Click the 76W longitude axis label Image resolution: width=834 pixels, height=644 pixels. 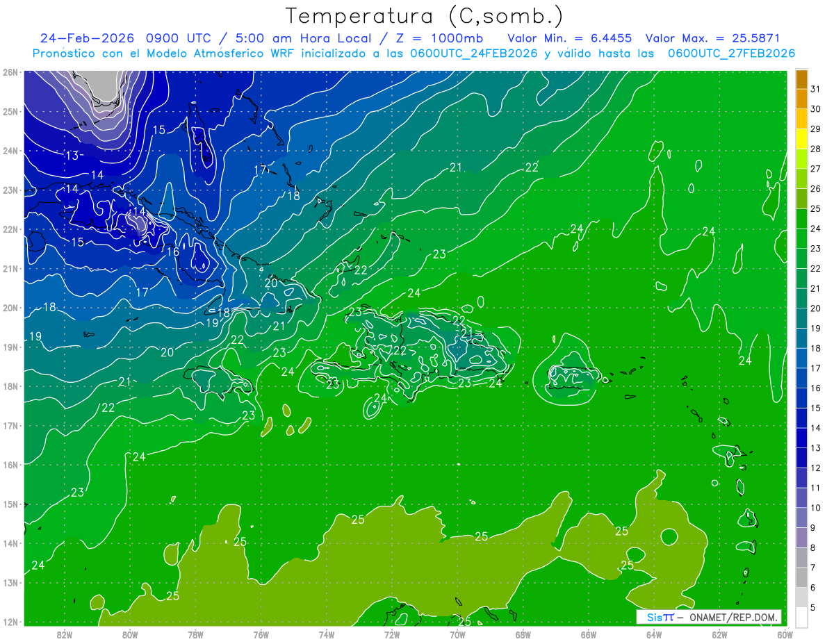pyautogui.click(x=261, y=634)
